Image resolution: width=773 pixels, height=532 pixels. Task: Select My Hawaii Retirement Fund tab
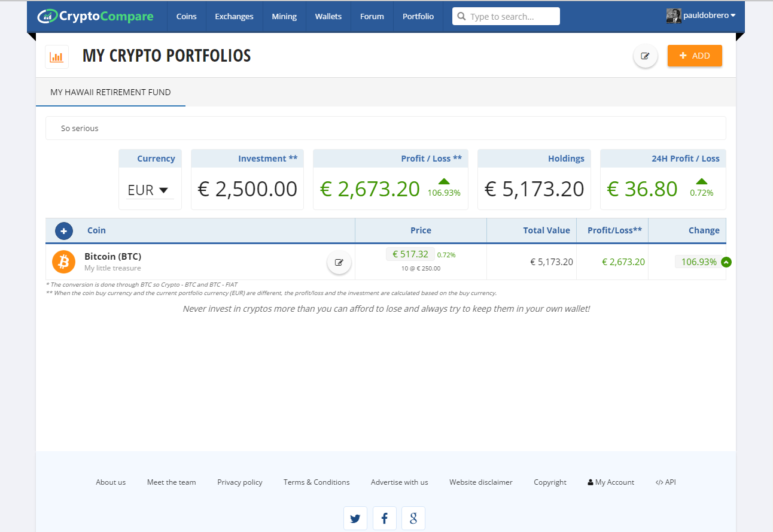111,92
